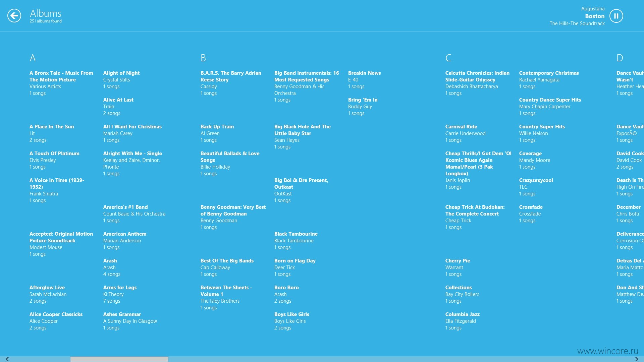Click the left arrow of the horizontal scrollbar
The height and width of the screenshot is (362, 644).
[x=7, y=359]
